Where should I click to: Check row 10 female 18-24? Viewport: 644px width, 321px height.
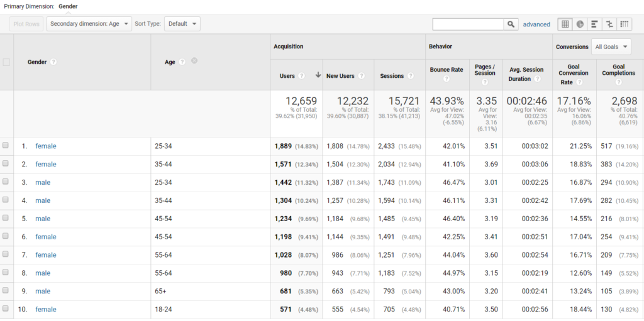tap(5, 308)
